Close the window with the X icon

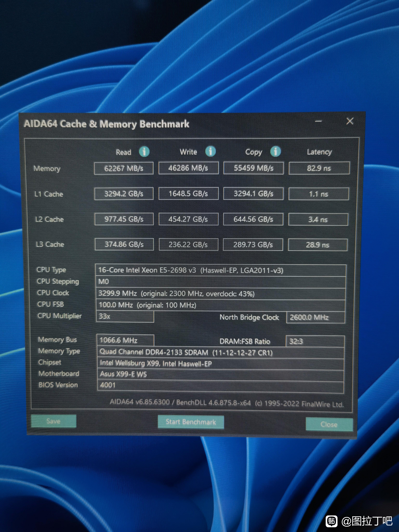point(350,121)
